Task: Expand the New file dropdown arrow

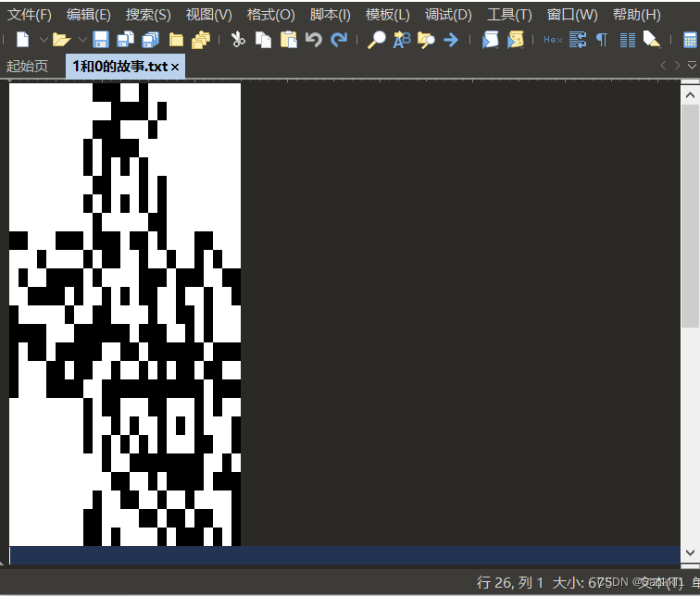Action: coord(43,40)
